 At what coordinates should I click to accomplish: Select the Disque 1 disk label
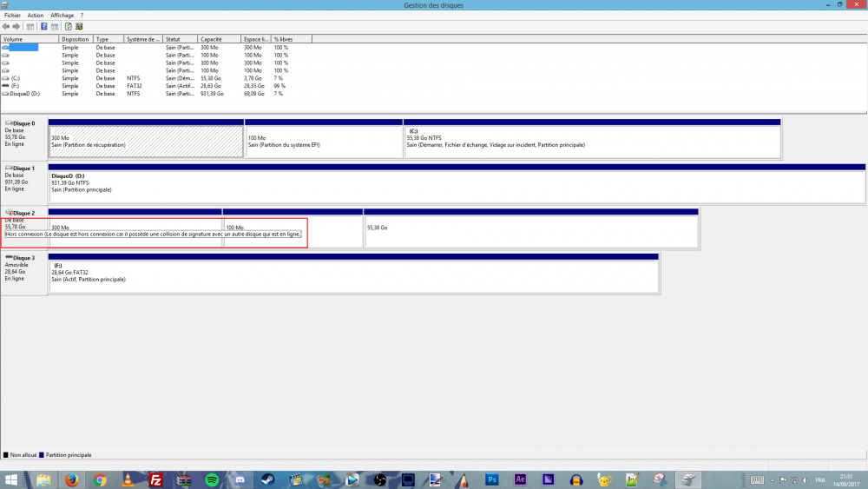pos(23,183)
